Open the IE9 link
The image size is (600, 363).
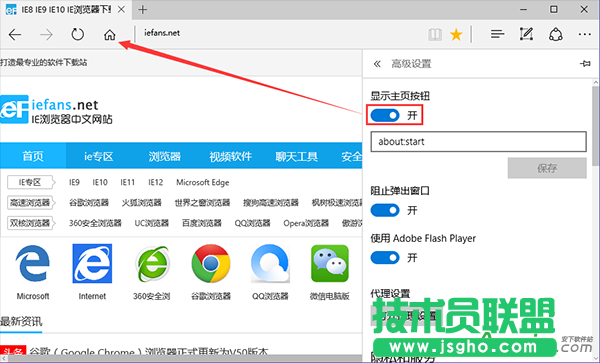pyautogui.click(x=74, y=182)
